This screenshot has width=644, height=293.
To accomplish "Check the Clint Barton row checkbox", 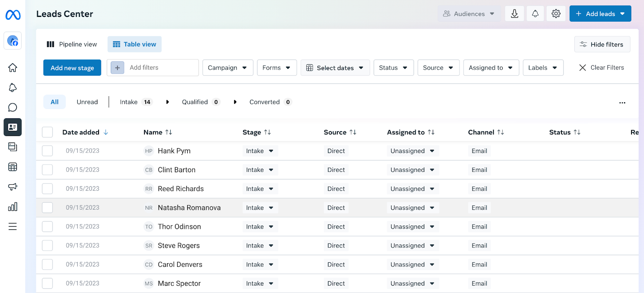I will [x=47, y=170].
